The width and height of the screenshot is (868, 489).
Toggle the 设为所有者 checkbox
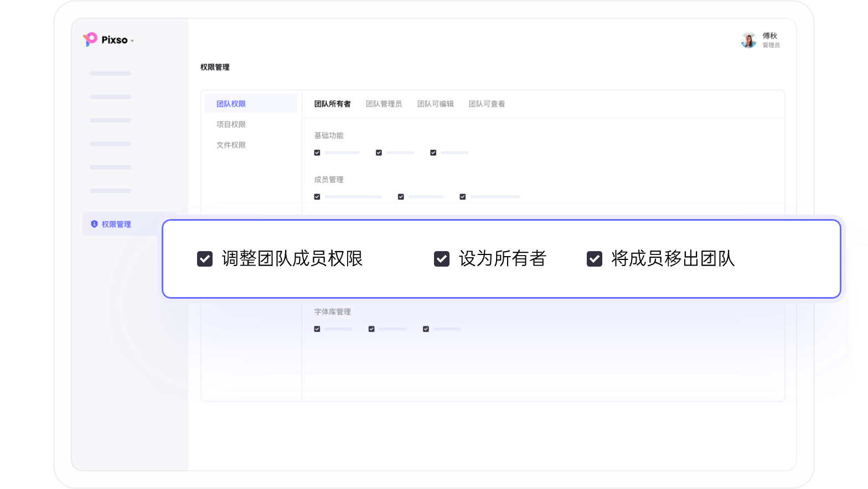point(442,259)
